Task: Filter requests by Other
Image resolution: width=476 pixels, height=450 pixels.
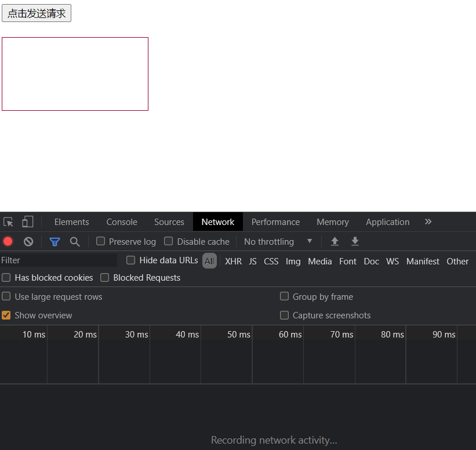Action: tap(457, 261)
